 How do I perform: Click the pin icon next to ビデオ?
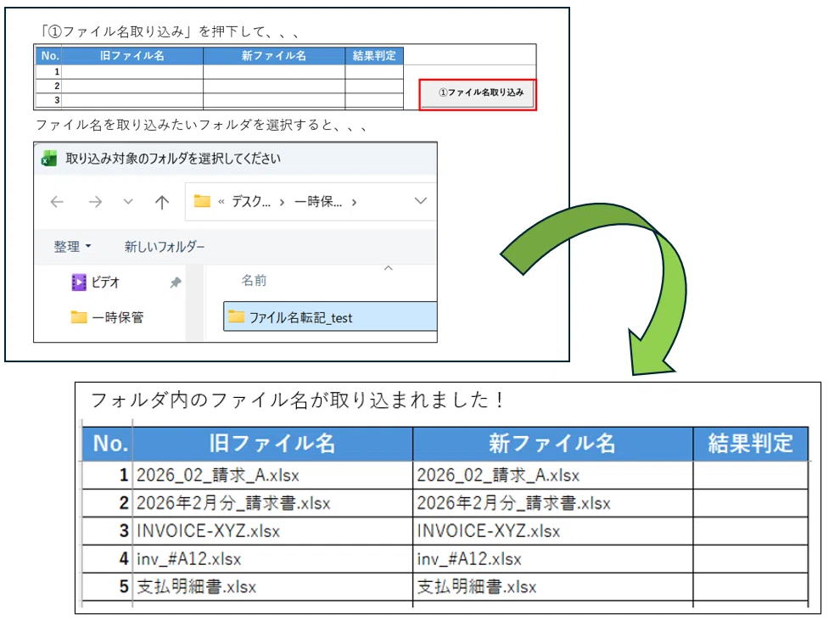pyautogui.click(x=176, y=283)
